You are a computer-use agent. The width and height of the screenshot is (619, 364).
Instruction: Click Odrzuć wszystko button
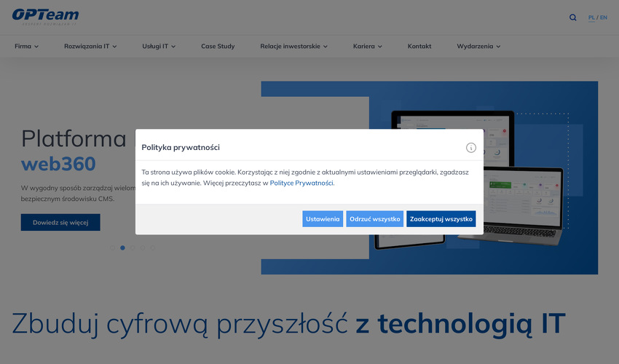[374, 218]
